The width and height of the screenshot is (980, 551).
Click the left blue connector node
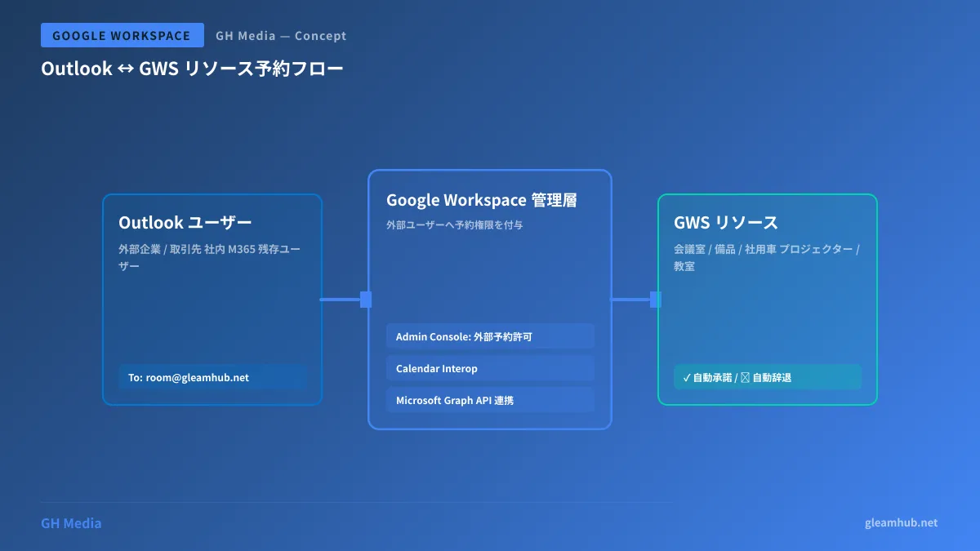[364, 300]
